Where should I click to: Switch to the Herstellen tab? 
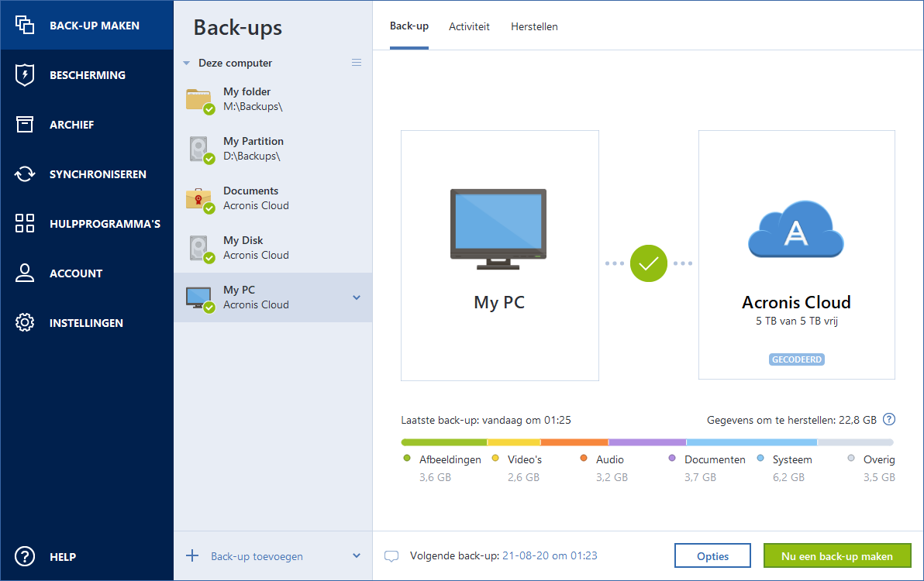tap(534, 26)
